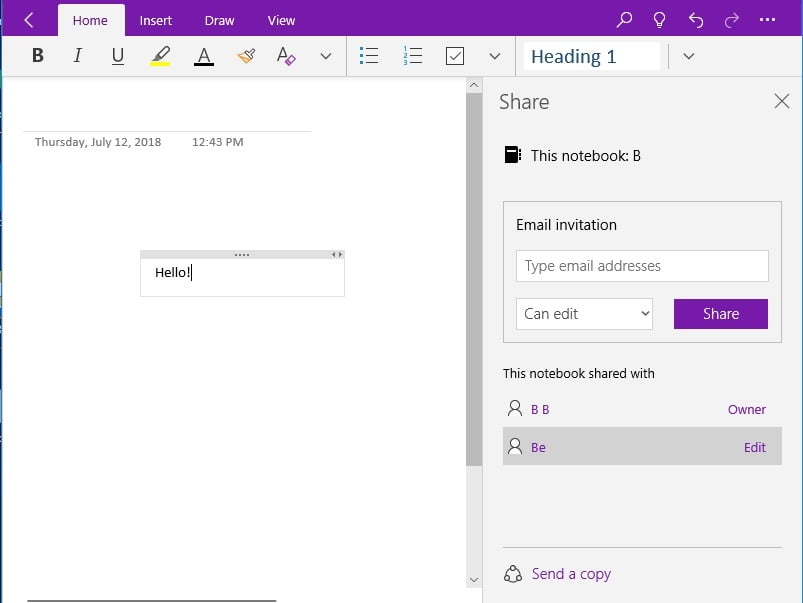This screenshot has height=603, width=803.
Task: Click the page vertical scrollbar thumb
Action: 474,279
